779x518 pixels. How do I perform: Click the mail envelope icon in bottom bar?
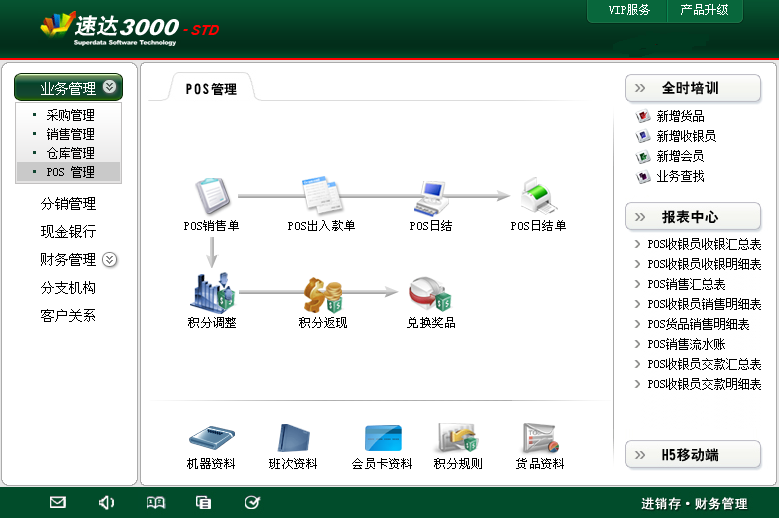click(x=58, y=502)
